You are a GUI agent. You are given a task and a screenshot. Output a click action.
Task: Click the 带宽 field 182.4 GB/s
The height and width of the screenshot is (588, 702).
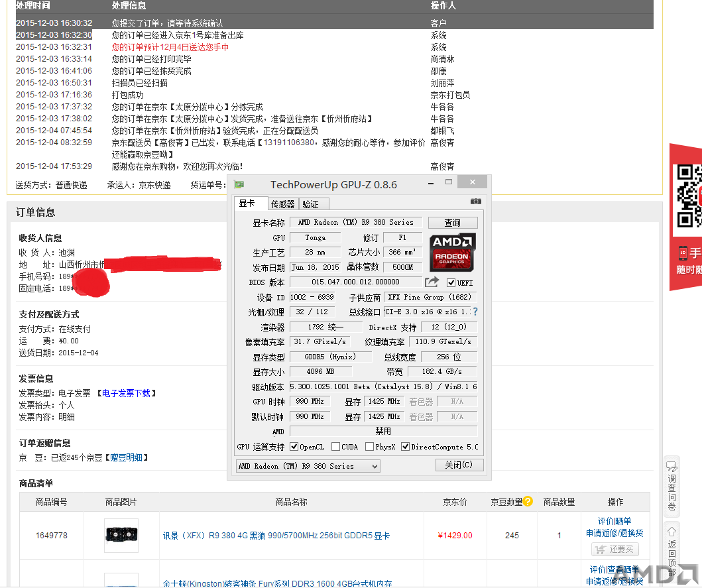442,371
